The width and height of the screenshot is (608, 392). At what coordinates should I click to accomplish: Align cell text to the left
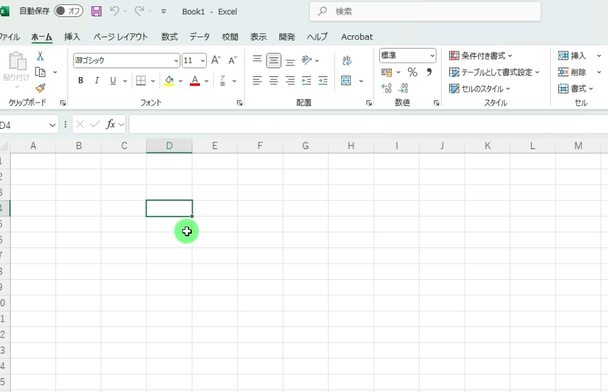257,81
